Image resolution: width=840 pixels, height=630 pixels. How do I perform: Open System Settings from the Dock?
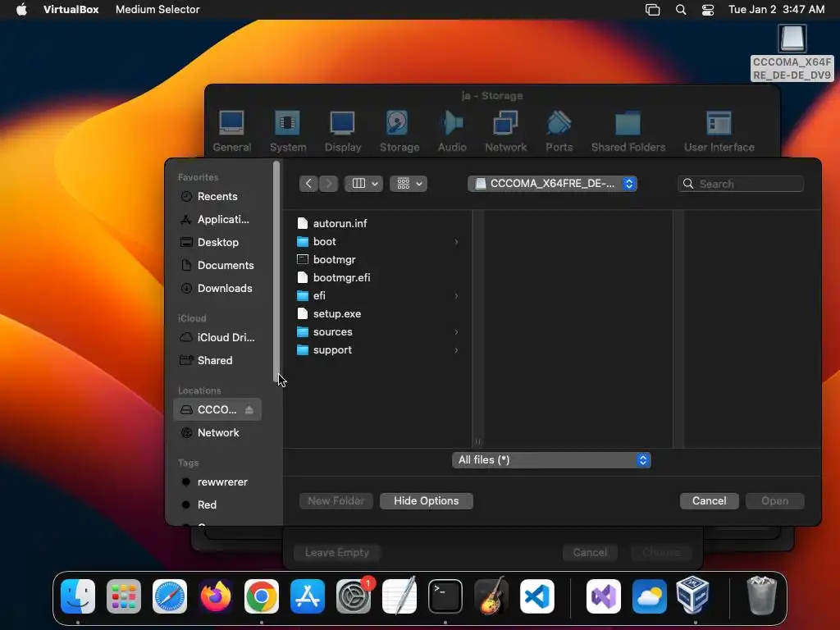click(354, 596)
